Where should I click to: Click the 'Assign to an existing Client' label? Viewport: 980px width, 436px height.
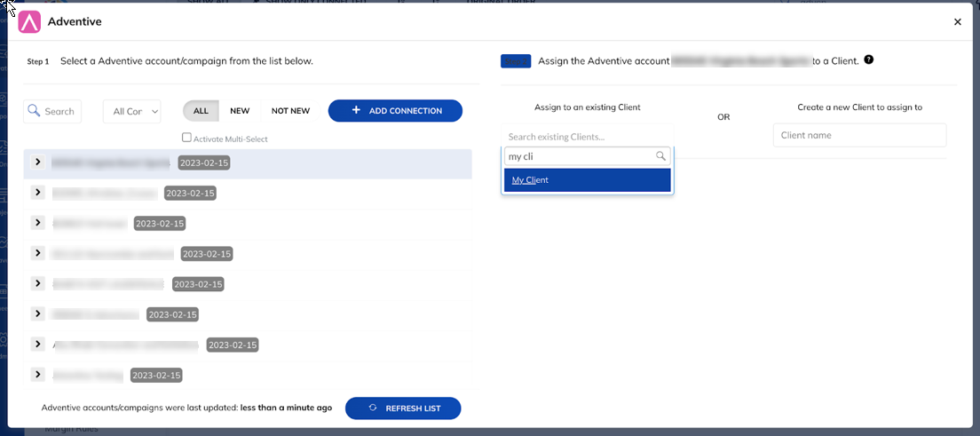click(x=588, y=107)
